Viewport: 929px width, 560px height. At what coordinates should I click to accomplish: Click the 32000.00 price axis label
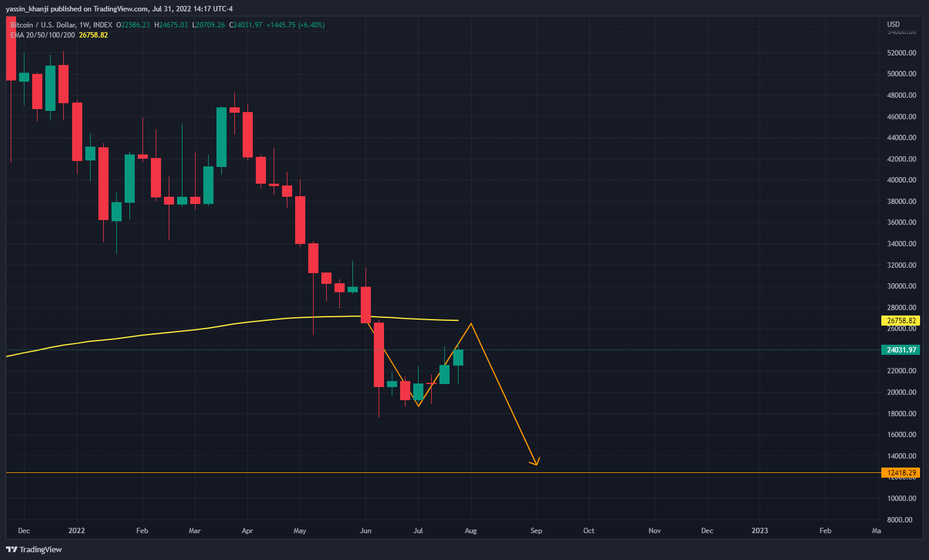(x=902, y=265)
